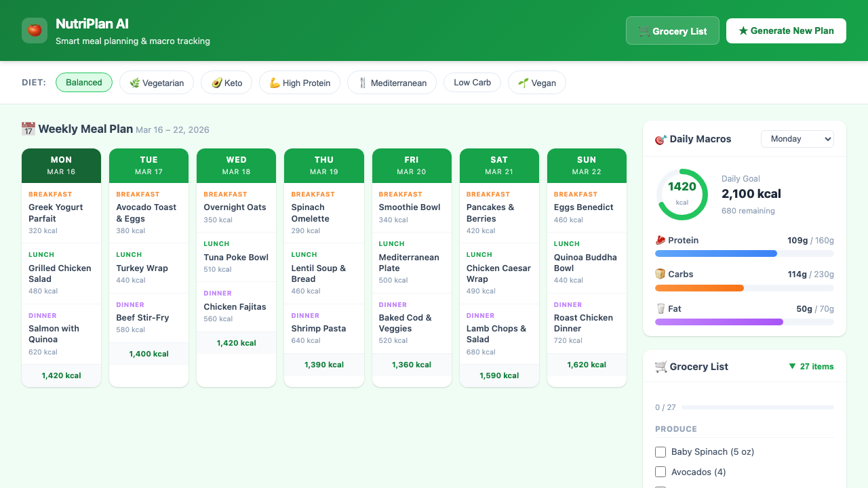Viewport: 868px width, 488px height.
Task: Collapse the grocery list via 27 items toggle
Action: click(811, 367)
